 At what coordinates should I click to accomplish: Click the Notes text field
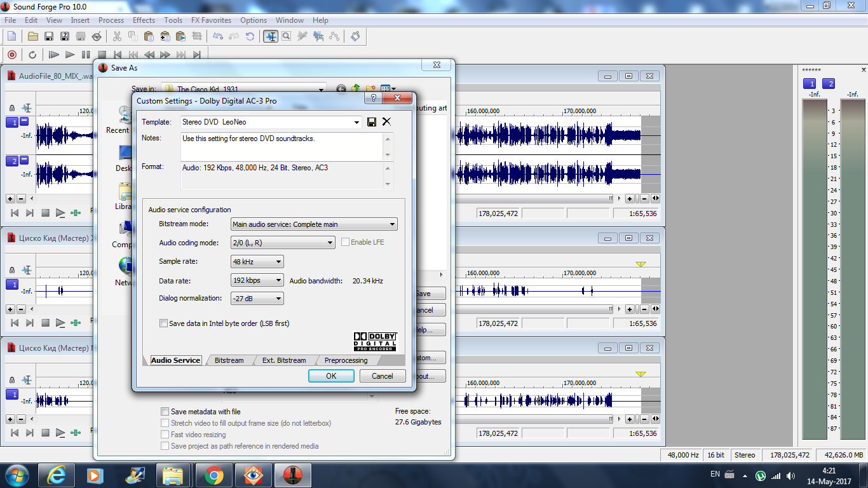tap(282, 146)
